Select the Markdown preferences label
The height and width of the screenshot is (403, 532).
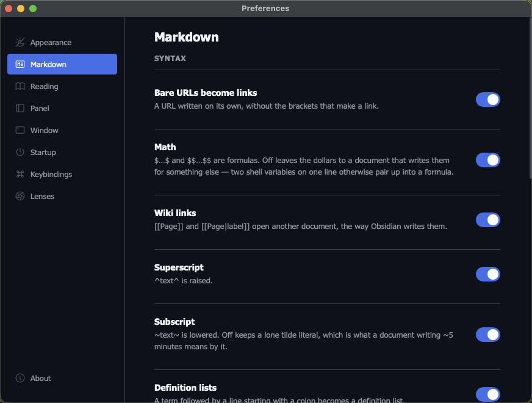pos(48,64)
